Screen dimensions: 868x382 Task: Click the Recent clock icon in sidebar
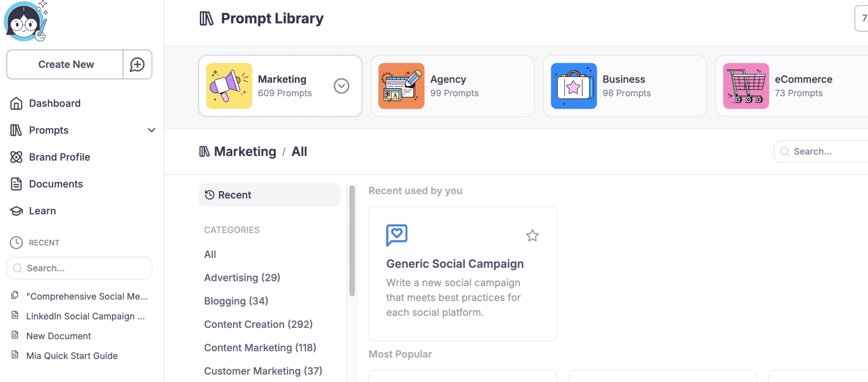coord(16,242)
